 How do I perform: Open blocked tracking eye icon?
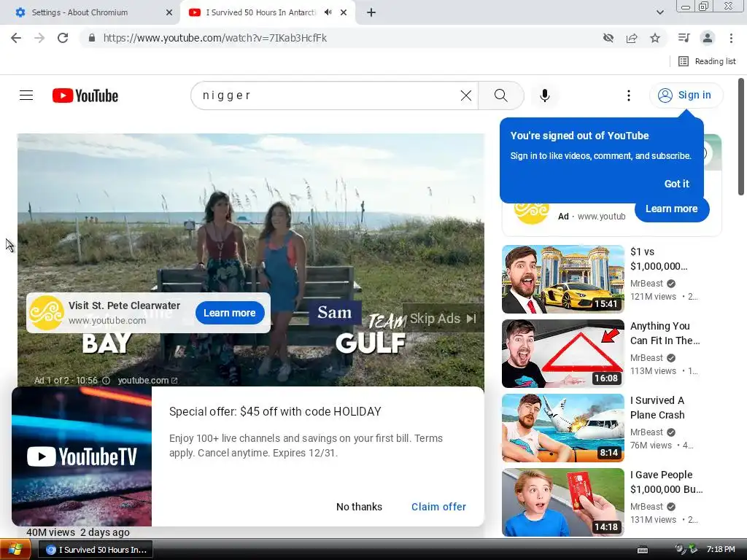tap(608, 38)
